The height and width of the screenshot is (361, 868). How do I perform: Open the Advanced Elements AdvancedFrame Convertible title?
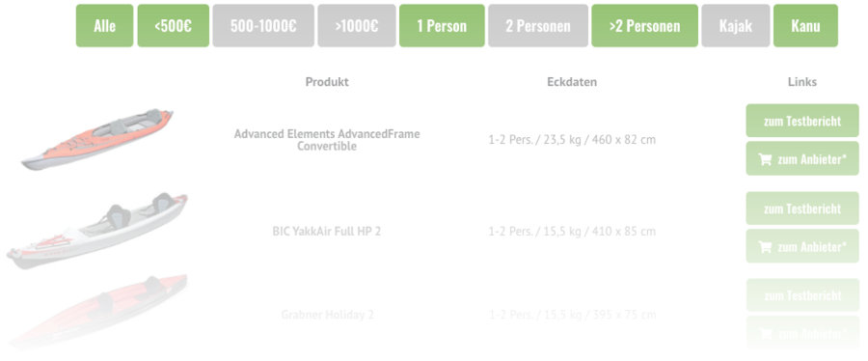pos(327,140)
